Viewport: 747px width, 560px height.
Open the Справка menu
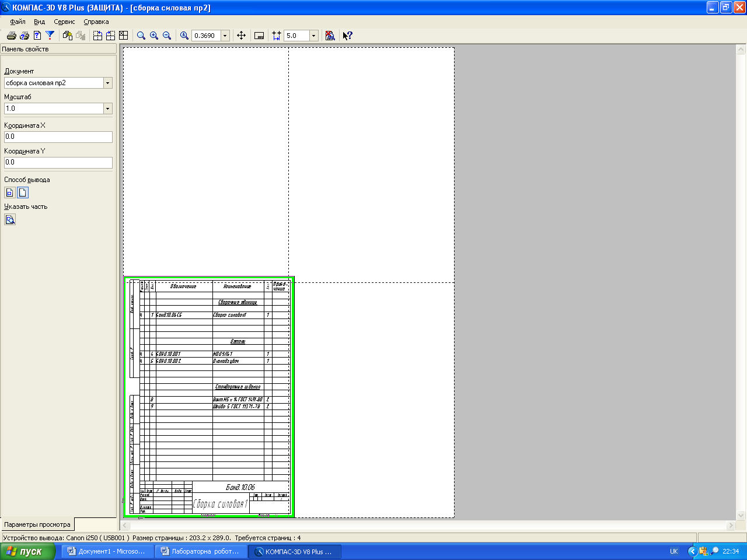point(96,22)
